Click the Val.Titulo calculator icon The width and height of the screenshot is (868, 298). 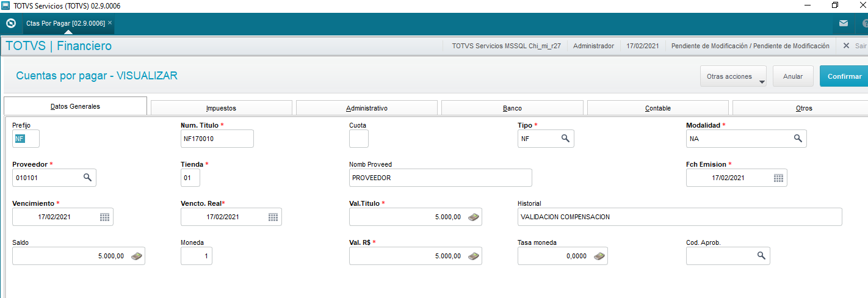click(x=473, y=217)
